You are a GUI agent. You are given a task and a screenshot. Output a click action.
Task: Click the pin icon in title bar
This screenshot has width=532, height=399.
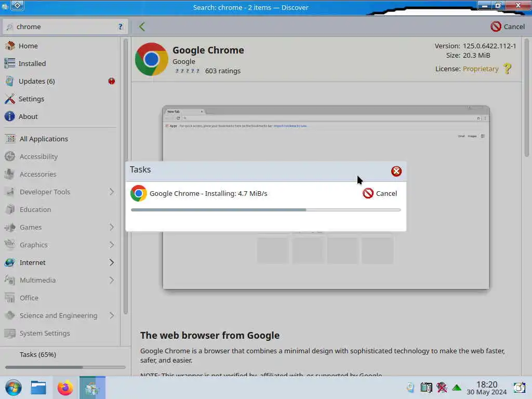click(17, 5)
